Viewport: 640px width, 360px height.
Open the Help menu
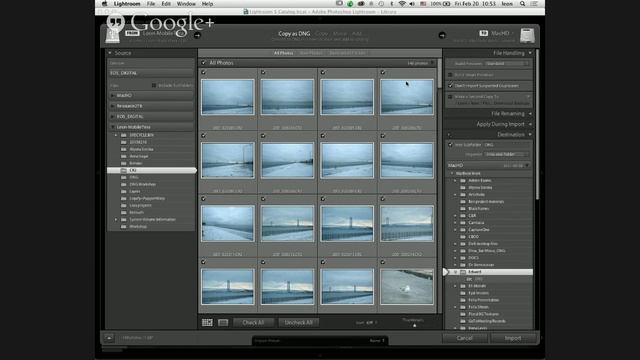pos(207,4)
